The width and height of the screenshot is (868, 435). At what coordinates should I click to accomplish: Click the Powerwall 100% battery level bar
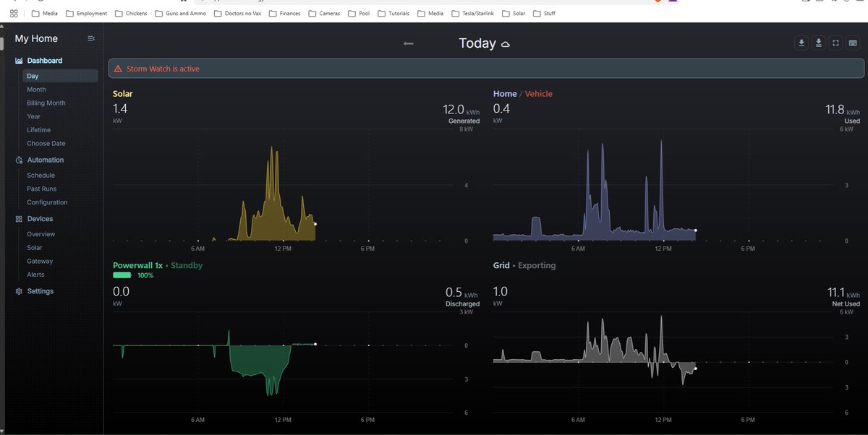[x=122, y=275]
